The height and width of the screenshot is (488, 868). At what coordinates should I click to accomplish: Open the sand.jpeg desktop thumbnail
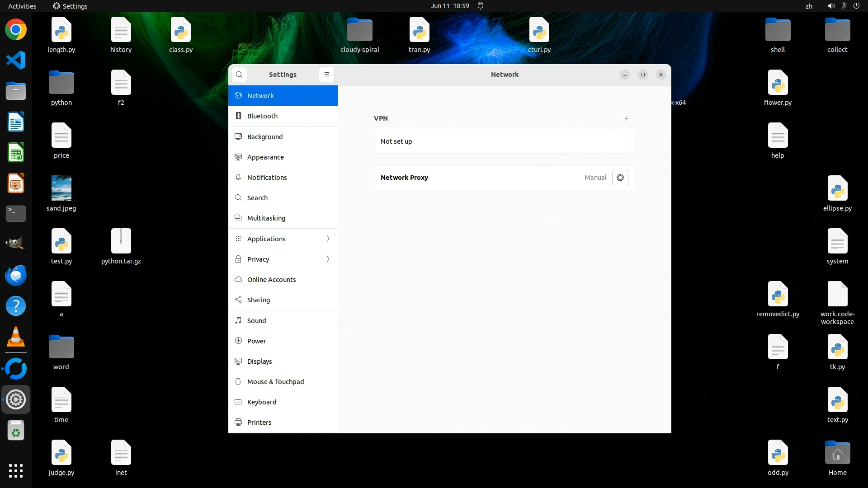[61, 188]
